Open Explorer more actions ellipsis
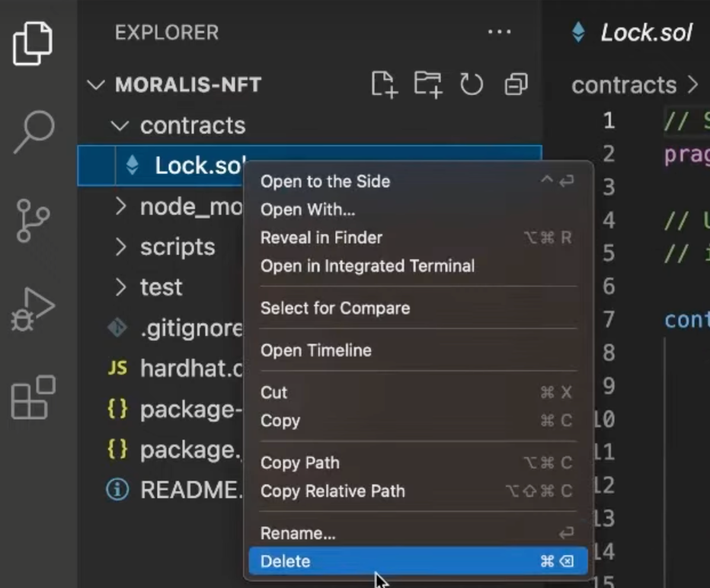This screenshot has width=710, height=588. click(x=500, y=32)
